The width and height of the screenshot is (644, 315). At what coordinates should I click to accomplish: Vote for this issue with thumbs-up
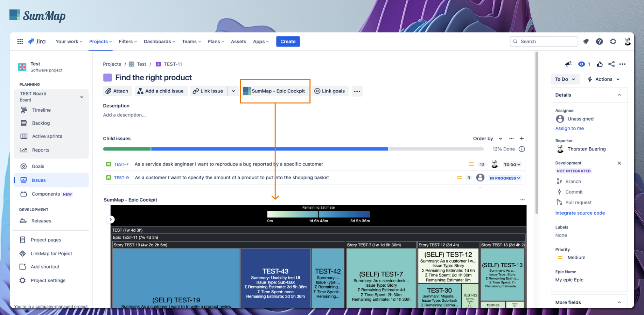pyautogui.click(x=600, y=64)
